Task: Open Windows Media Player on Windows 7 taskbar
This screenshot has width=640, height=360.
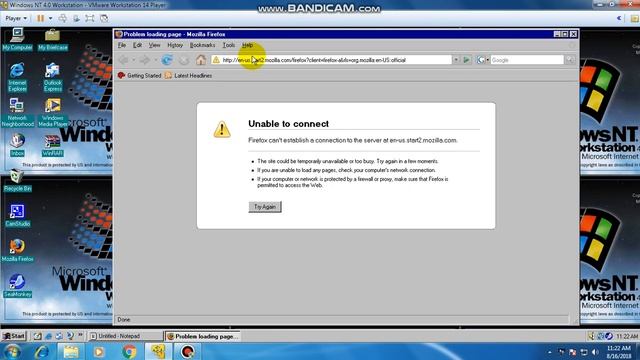Action: click(x=99, y=351)
